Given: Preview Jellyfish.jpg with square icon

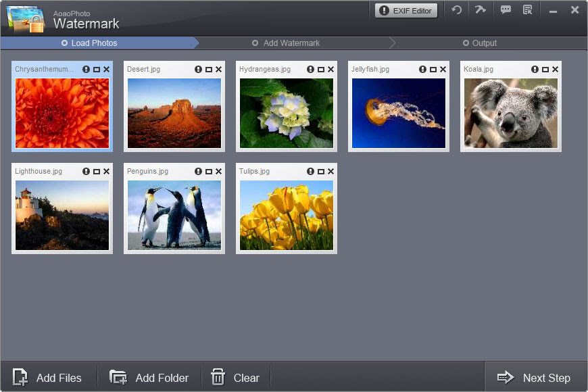Looking at the screenshot, I should click(x=433, y=70).
